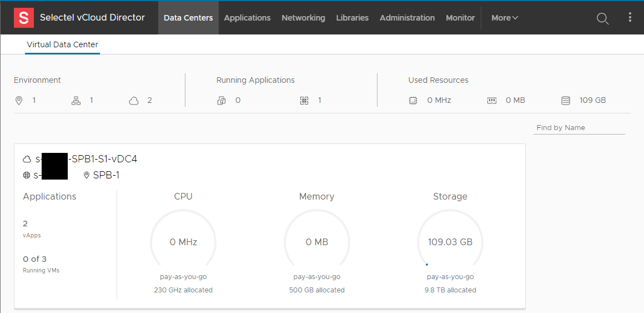Open the Data Centers menu
Image resolution: width=644 pixels, height=313 pixels.
(189, 18)
